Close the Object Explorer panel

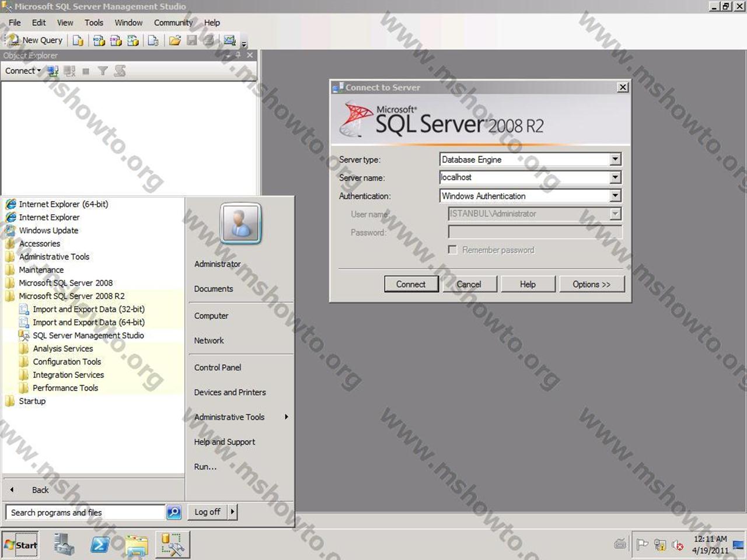[250, 55]
